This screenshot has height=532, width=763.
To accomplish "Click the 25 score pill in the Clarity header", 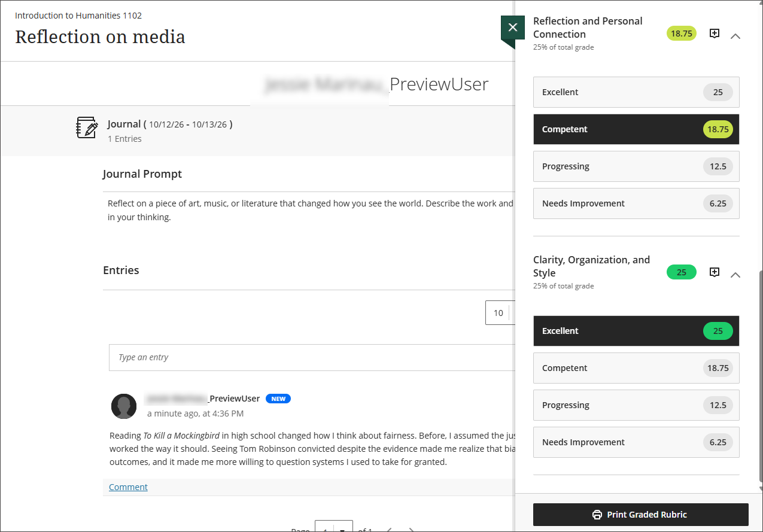I will point(682,272).
